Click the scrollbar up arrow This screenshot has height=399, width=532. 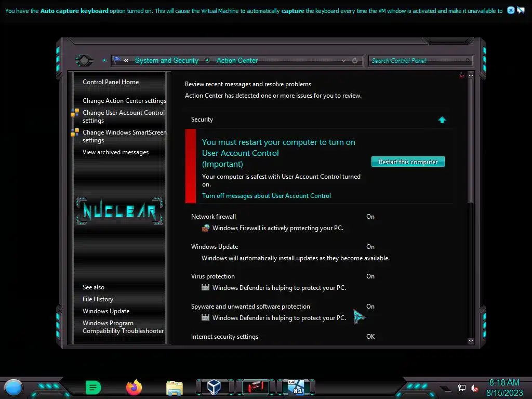point(471,75)
